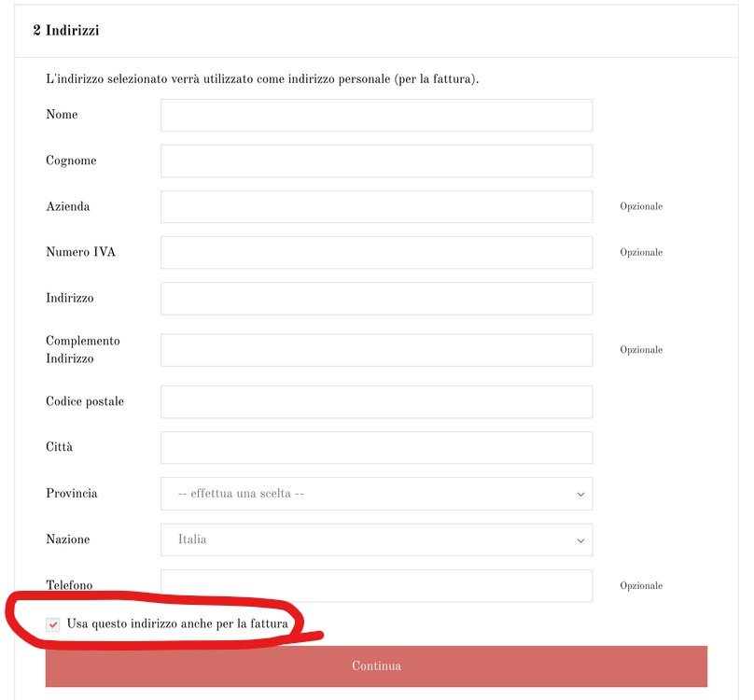Select the Indirizzo text box

pos(376,299)
